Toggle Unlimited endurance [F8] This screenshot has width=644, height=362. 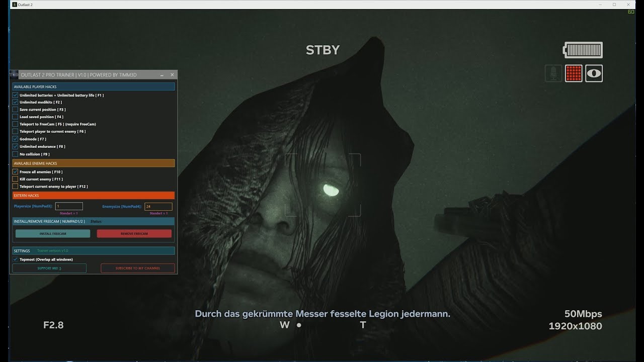[15, 146]
